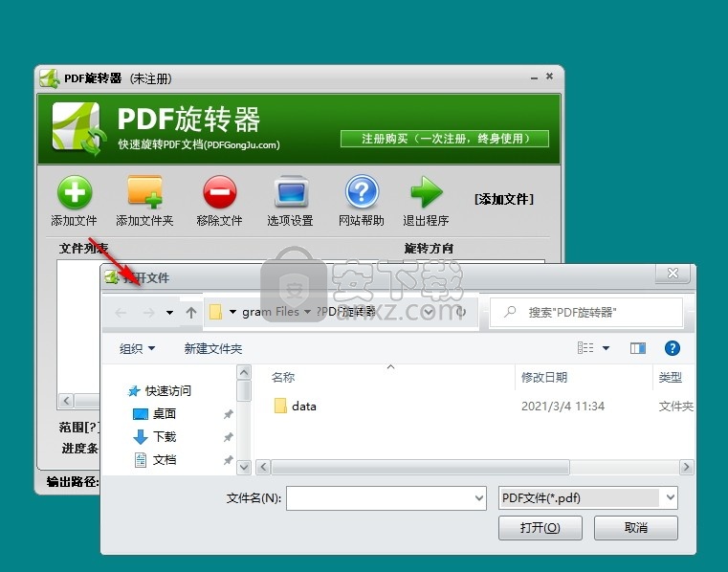The height and width of the screenshot is (572, 728).
Task: Sort by 修改日期 column header
Action: coord(544,377)
